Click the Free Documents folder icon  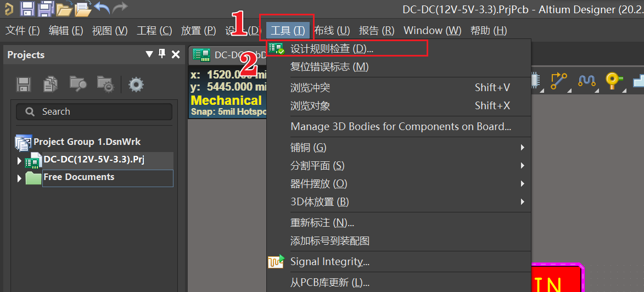coord(33,178)
